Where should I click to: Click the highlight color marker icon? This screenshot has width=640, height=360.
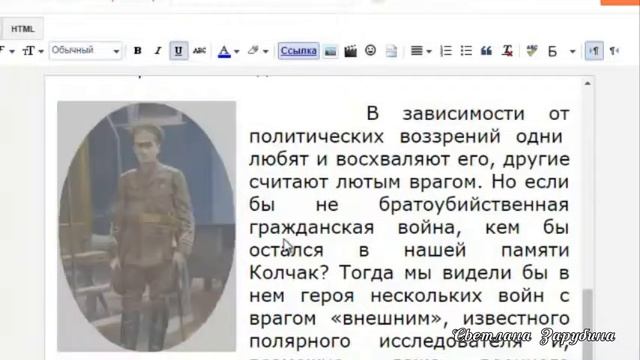point(253,51)
